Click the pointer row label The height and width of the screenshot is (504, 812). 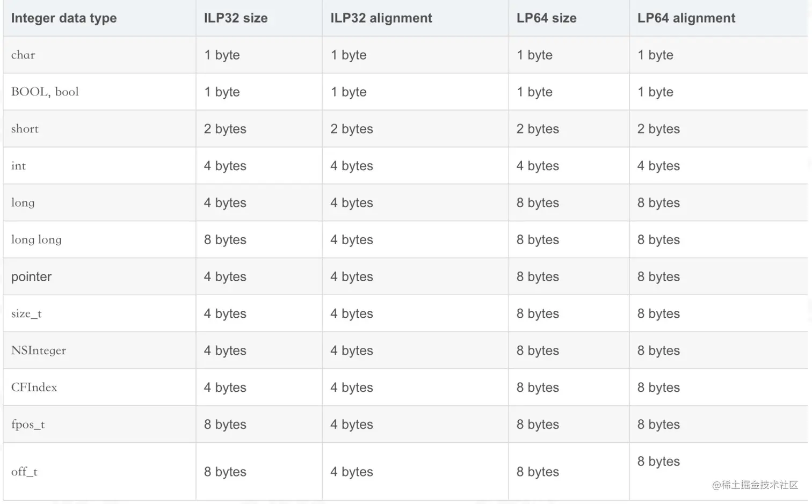point(31,277)
